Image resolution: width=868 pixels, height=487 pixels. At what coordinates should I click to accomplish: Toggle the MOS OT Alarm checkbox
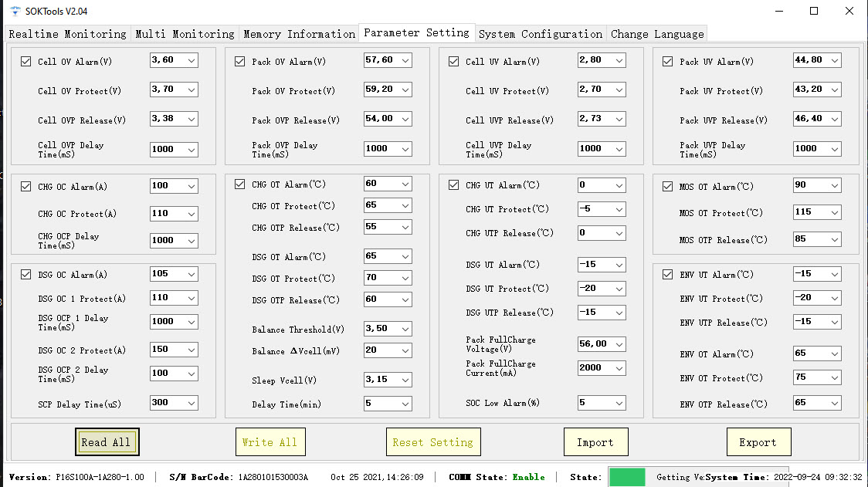coord(668,187)
